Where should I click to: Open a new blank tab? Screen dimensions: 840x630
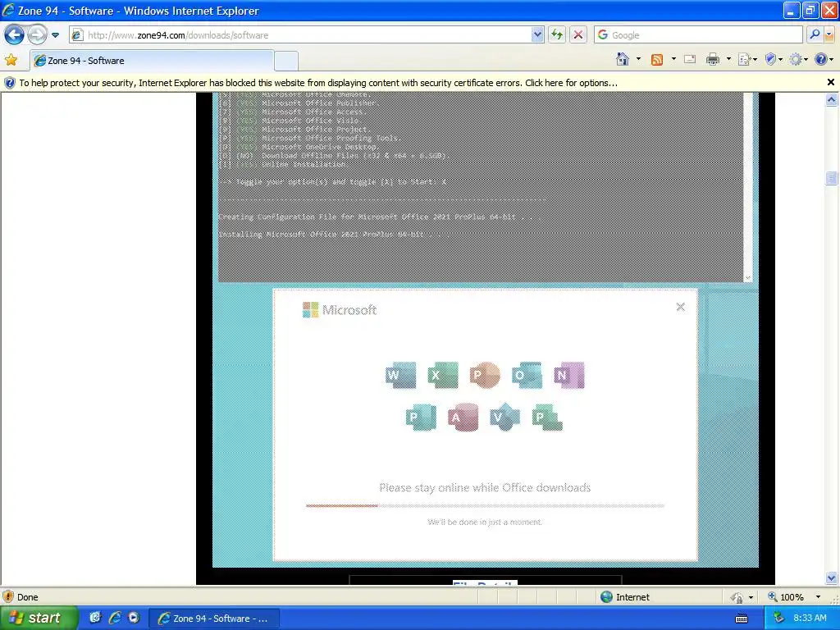pos(286,61)
